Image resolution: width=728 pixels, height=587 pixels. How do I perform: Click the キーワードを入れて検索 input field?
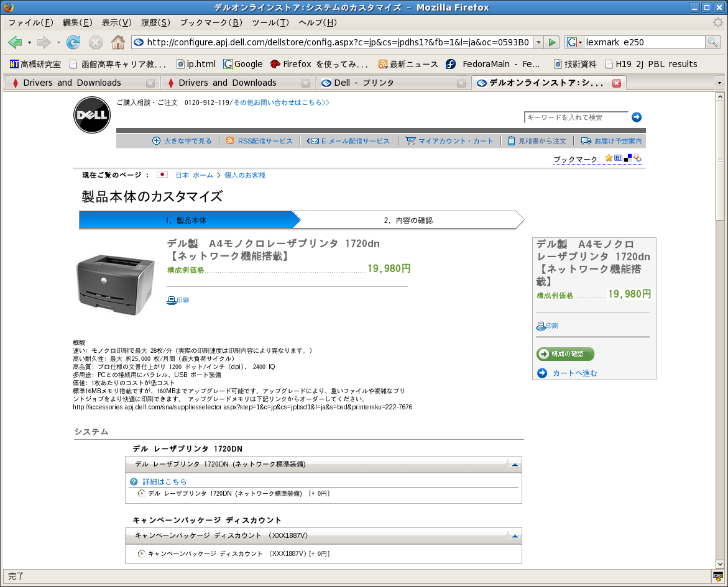coord(576,117)
